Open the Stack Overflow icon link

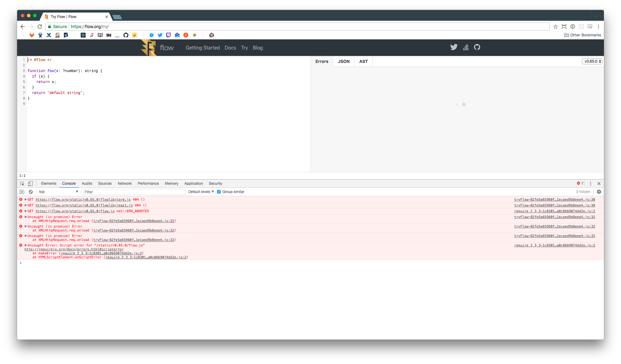tap(466, 47)
